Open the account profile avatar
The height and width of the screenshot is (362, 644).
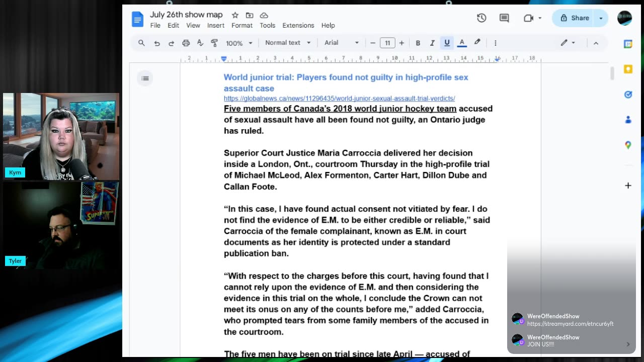point(624,18)
